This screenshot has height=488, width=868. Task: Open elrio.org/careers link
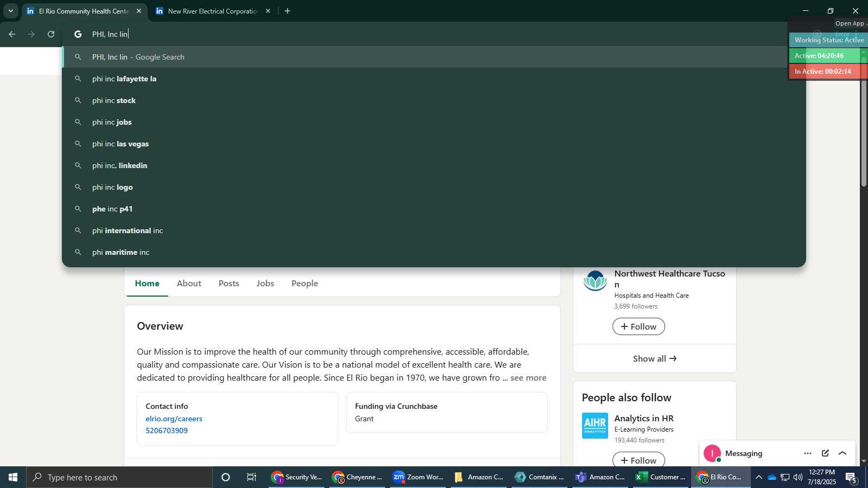pyautogui.click(x=174, y=419)
